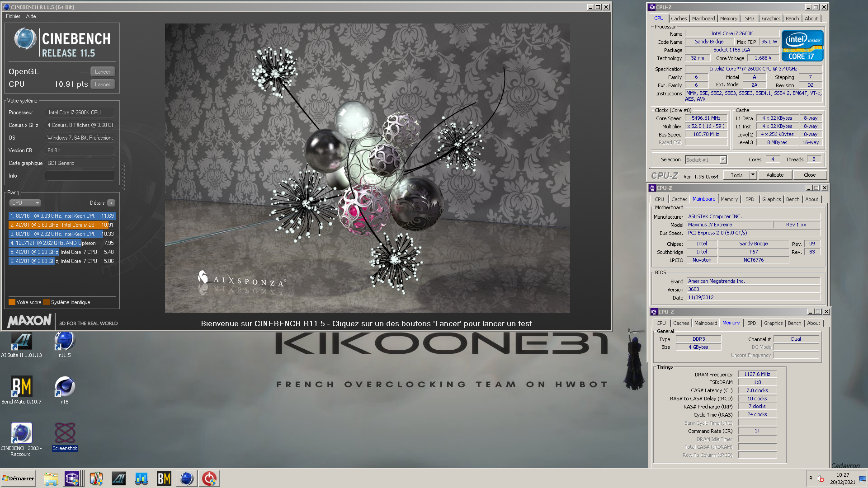Click the Show Desktop tray icon
This screenshot has width=868, height=488.
point(863,479)
